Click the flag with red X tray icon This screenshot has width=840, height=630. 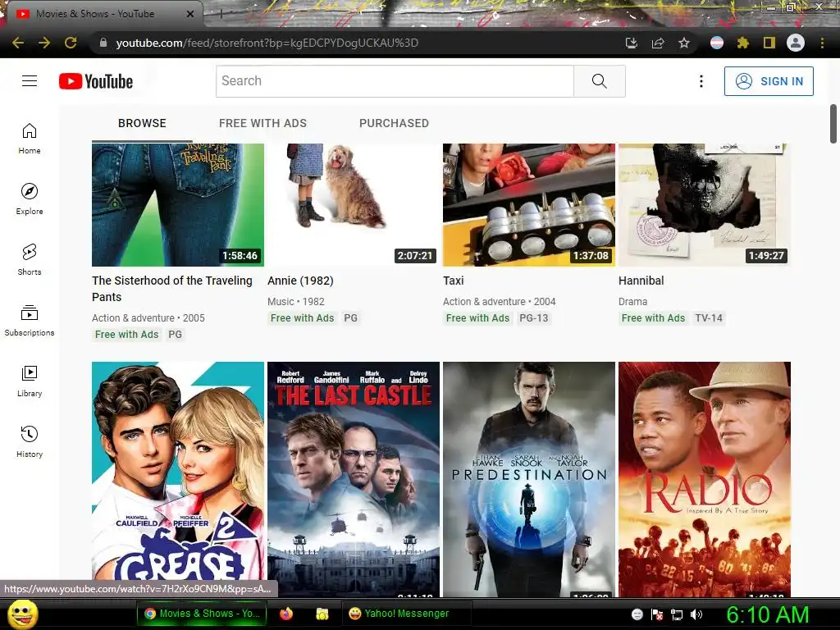tap(657, 614)
